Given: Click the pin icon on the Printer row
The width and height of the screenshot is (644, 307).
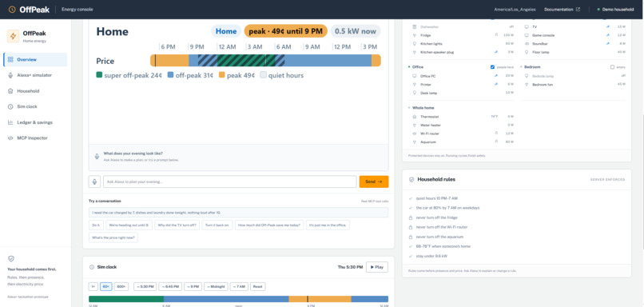Looking at the screenshot, I should coord(496,84).
